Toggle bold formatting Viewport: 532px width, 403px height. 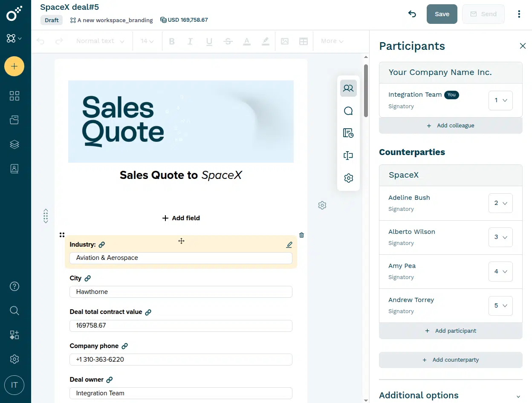pyautogui.click(x=172, y=41)
